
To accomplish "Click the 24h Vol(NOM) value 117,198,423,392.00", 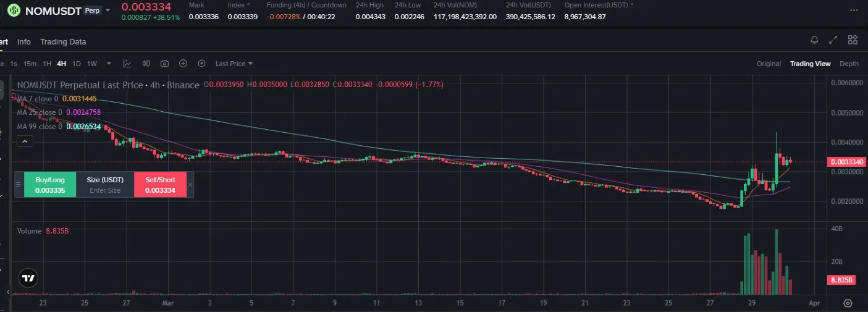I will coord(465,17).
